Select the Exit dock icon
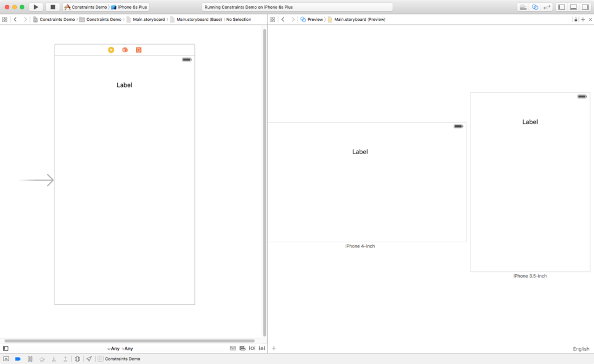 139,50
